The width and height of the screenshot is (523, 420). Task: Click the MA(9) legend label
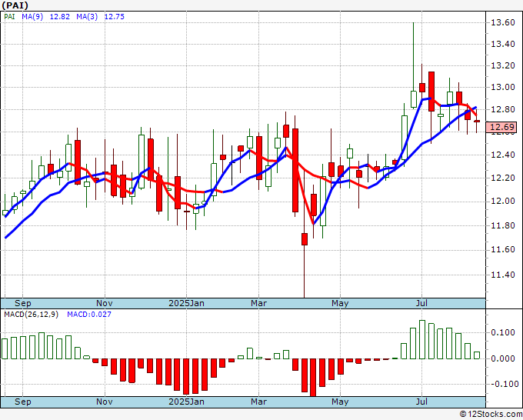[32, 17]
